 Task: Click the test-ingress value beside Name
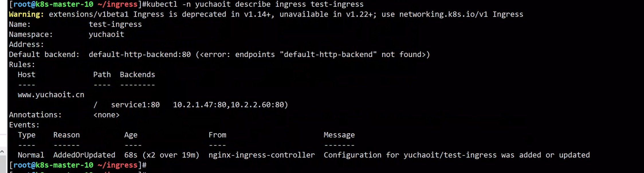coord(115,24)
